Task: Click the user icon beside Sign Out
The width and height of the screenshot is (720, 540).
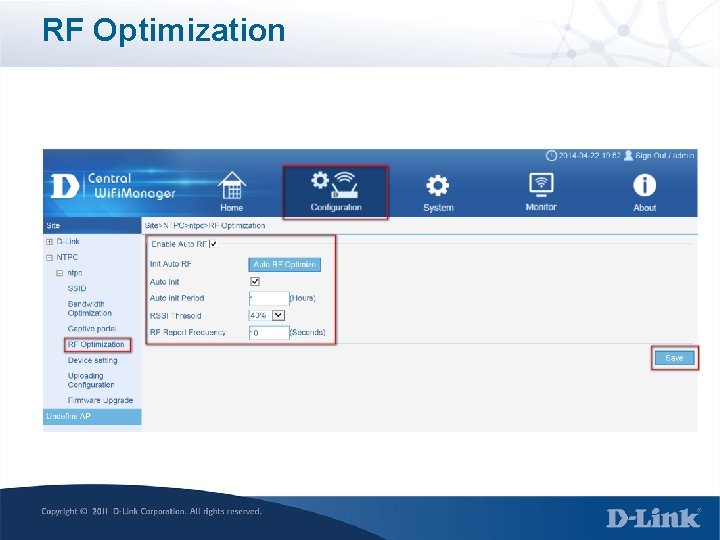Action: pyautogui.click(x=628, y=156)
